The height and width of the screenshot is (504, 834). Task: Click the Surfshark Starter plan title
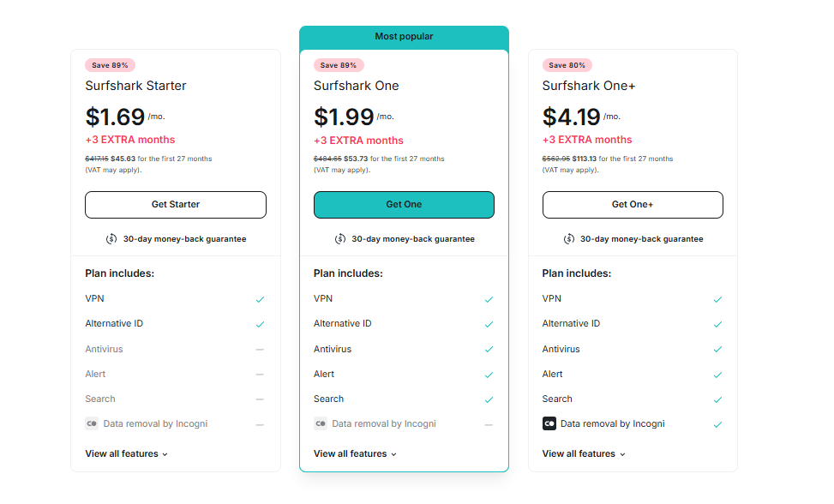pyautogui.click(x=135, y=86)
